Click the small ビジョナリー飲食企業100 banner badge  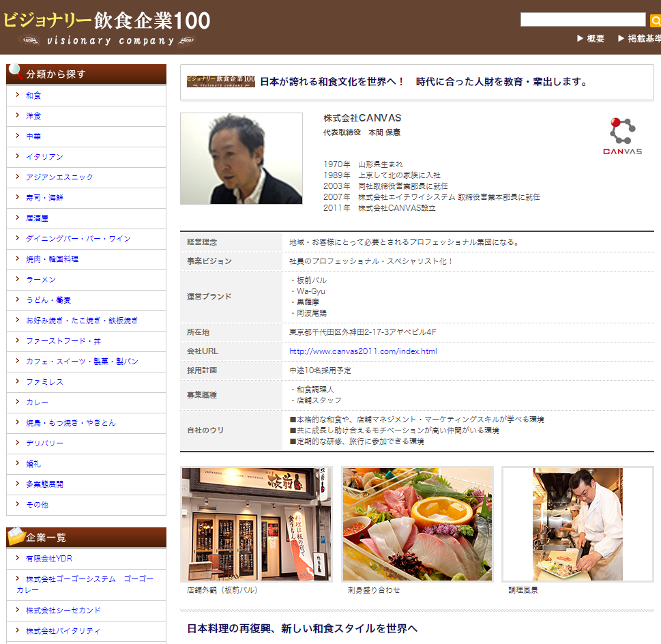(221, 81)
